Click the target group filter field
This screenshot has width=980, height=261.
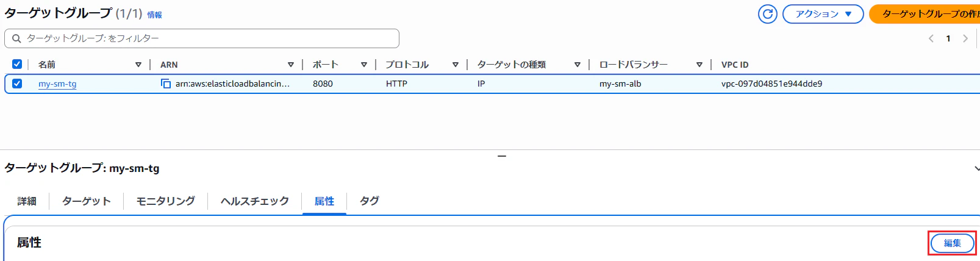pyautogui.click(x=202, y=38)
